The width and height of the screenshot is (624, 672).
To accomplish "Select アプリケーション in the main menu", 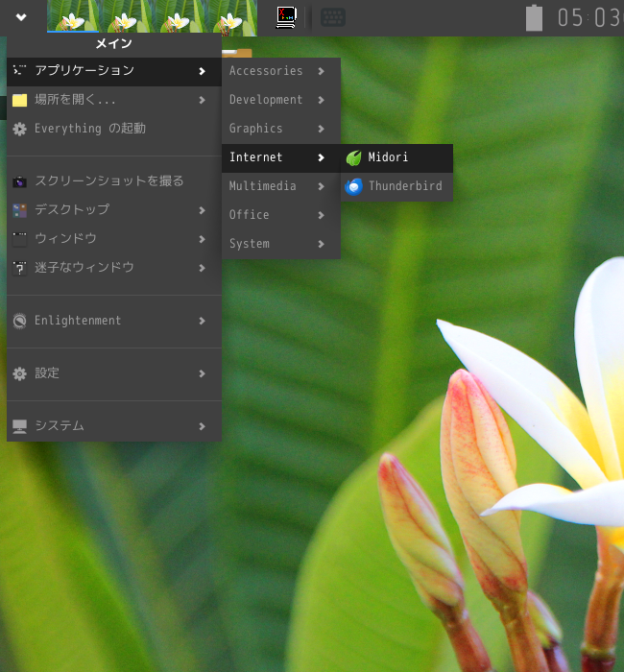I will coord(114,72).
